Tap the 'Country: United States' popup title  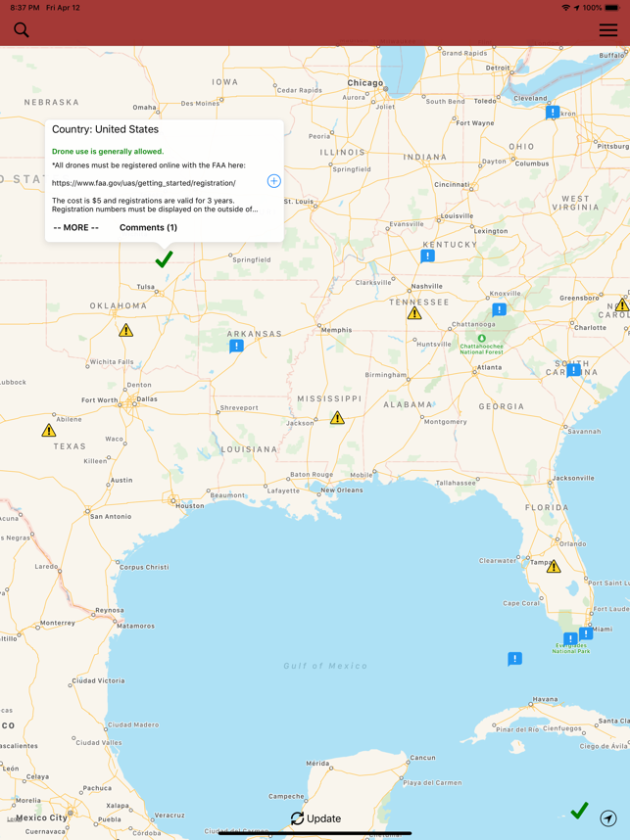coord(105,129)
